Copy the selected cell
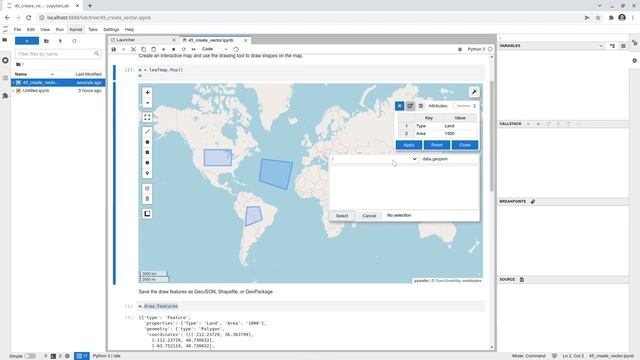The height and width of the screenshot is (360, 640). 144,49
